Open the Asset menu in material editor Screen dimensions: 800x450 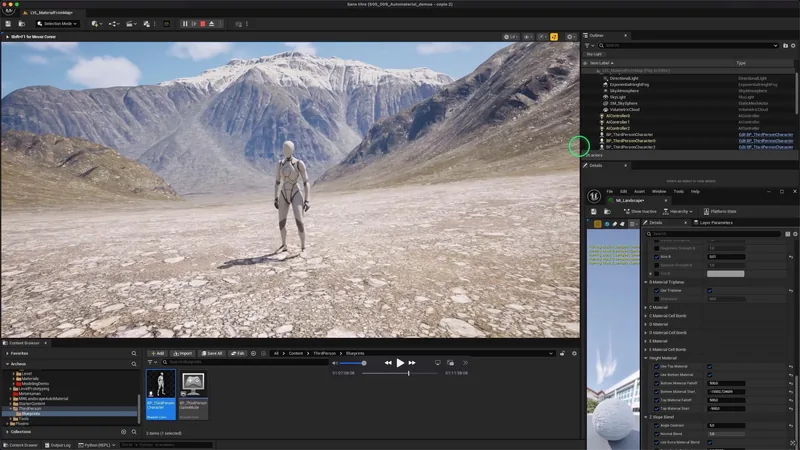[x=639, y=191]
